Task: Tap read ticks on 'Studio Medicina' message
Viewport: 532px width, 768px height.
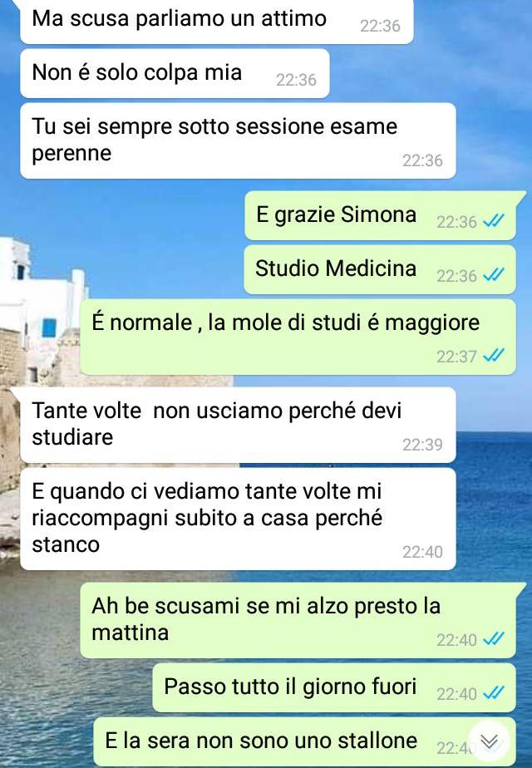Action: [x=493, y=276]
